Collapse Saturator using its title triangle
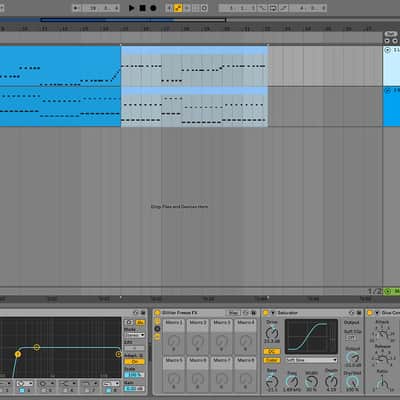 pos(273,313)
